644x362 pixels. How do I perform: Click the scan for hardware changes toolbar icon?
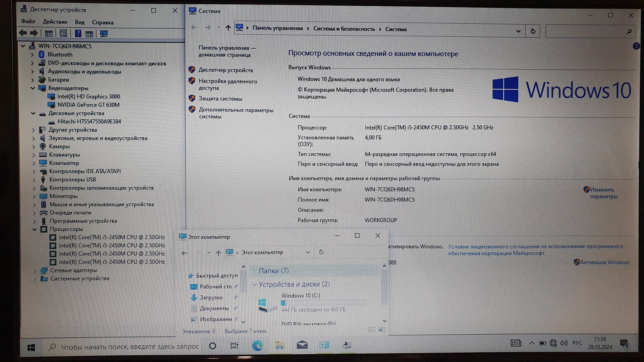click(103, 33)
